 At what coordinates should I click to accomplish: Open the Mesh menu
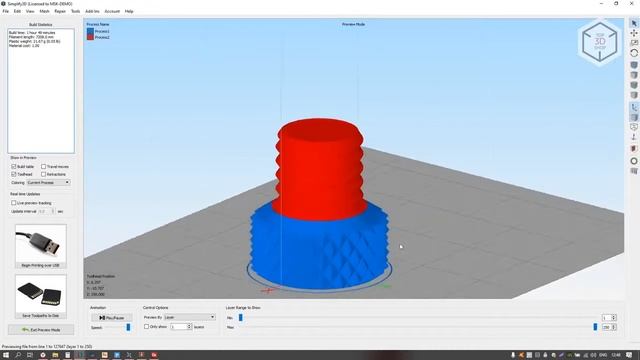[x=44, y=11]
